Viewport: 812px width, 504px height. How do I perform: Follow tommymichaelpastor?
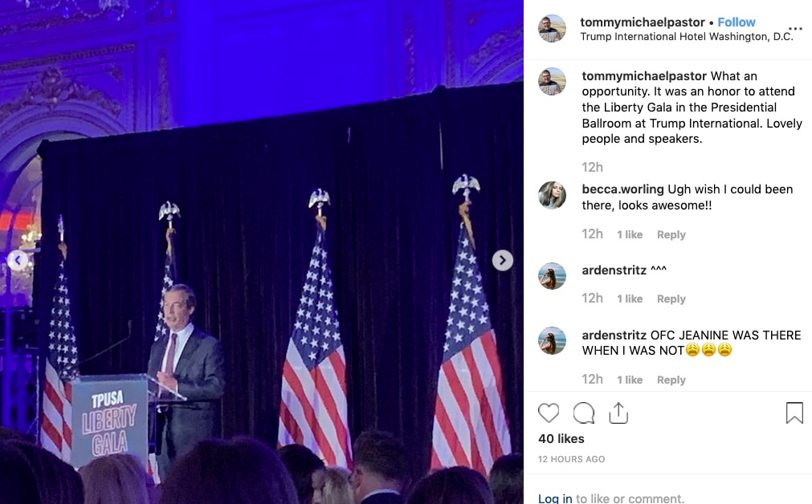click(x=737, y=22)
